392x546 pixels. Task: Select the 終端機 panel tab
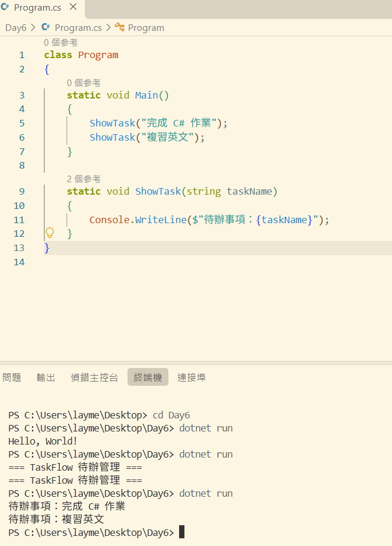point(148,377)
